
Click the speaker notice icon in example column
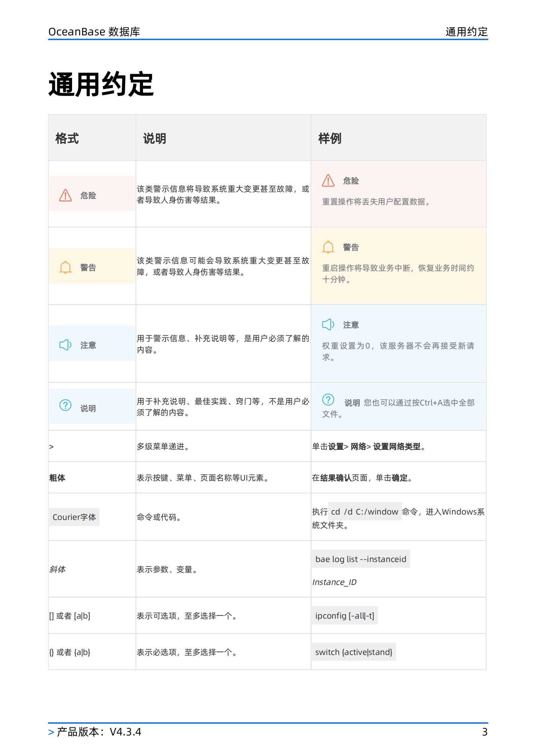coord(328,324)
